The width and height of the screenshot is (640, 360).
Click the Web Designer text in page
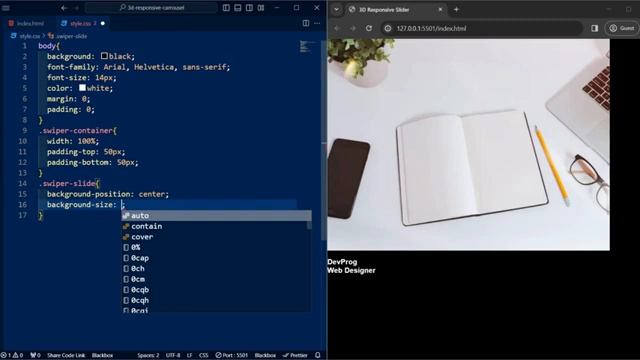point(351,270)
